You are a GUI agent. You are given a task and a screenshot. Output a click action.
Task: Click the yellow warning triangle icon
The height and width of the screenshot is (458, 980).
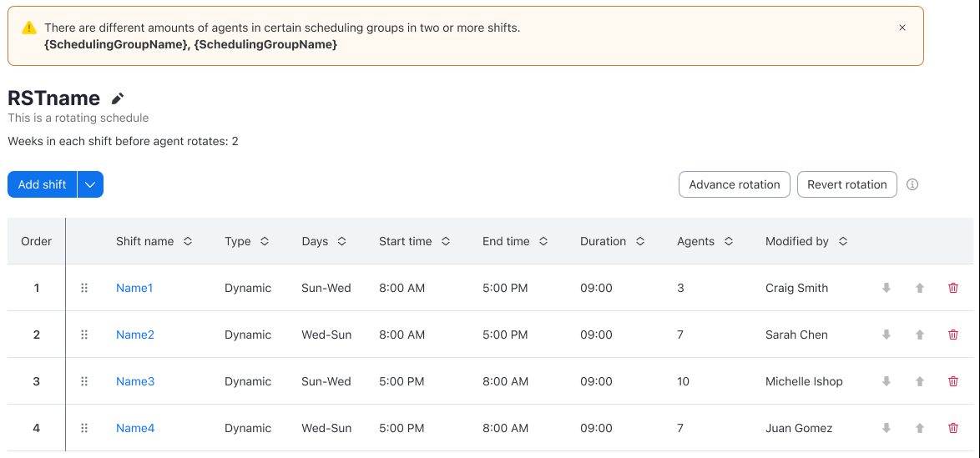click(28, 28)
